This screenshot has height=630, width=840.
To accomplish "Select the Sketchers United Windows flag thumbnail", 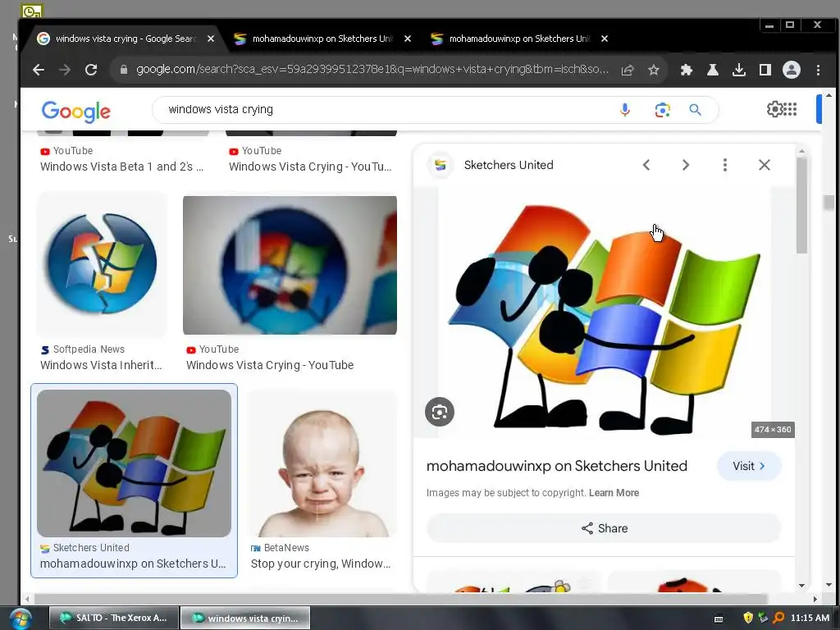I will pos(134,463).
